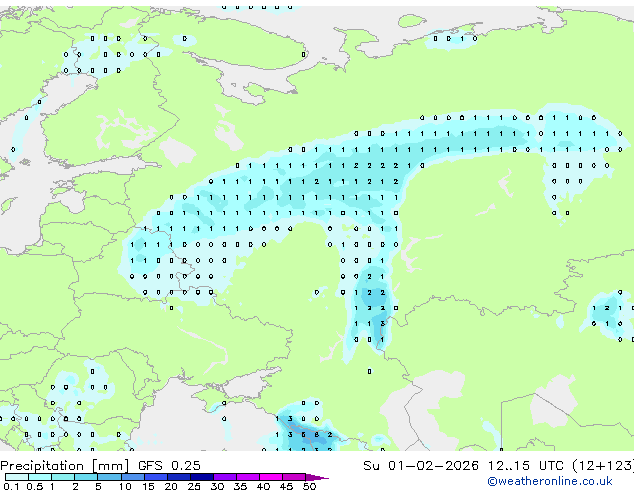Select the 'GFS 0.25' model label
This screenshot has width=634, height=490.
click(x=169, y=466)
